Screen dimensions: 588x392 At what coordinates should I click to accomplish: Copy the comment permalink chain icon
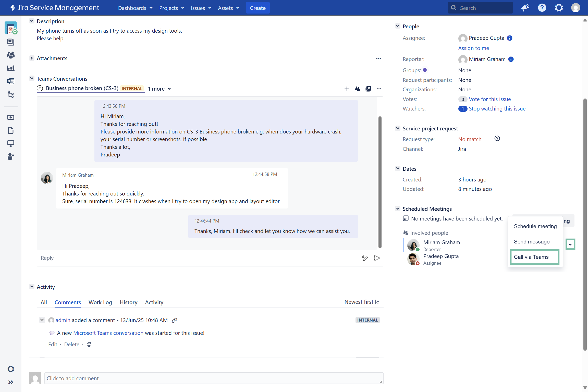tap(175, 320)
